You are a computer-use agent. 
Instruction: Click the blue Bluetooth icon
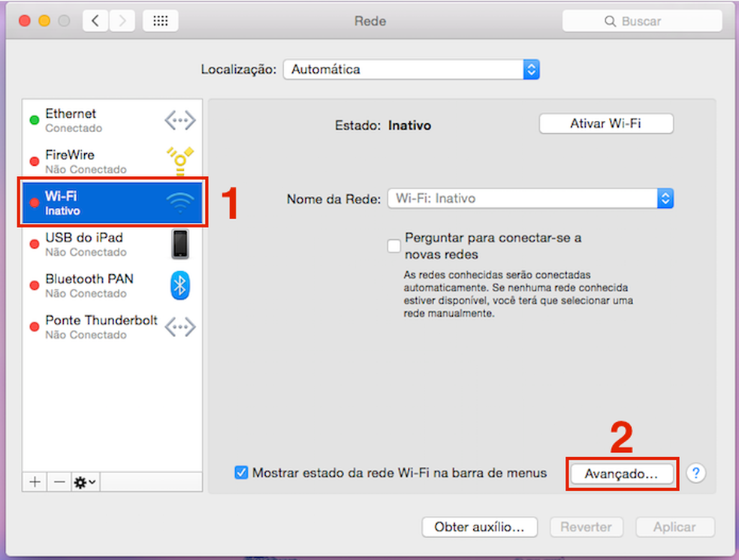(180, 285)
